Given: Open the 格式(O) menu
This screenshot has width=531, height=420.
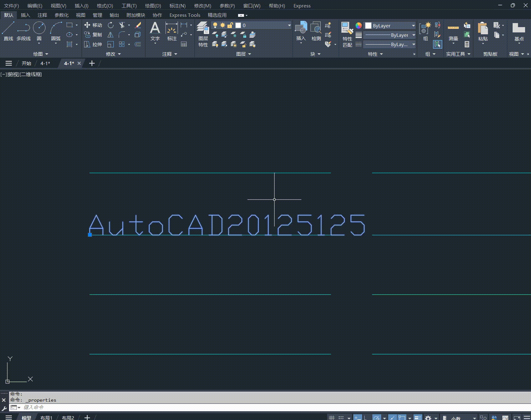Looking at the screenshot, I should (105, 6).
